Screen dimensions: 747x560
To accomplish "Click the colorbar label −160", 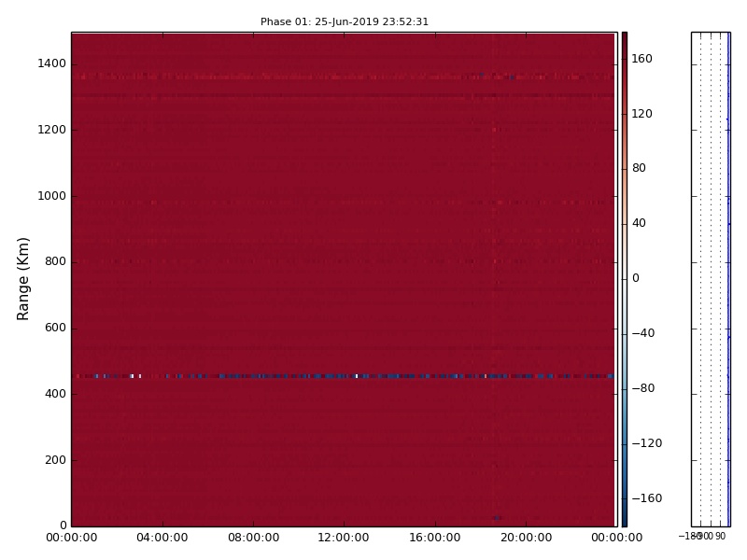I will click(x=647, y=498).
